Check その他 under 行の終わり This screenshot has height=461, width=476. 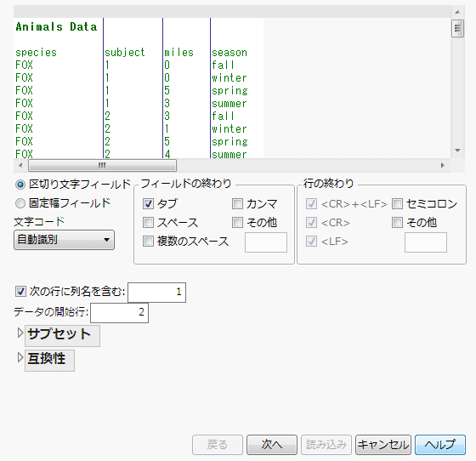(397, 222)
